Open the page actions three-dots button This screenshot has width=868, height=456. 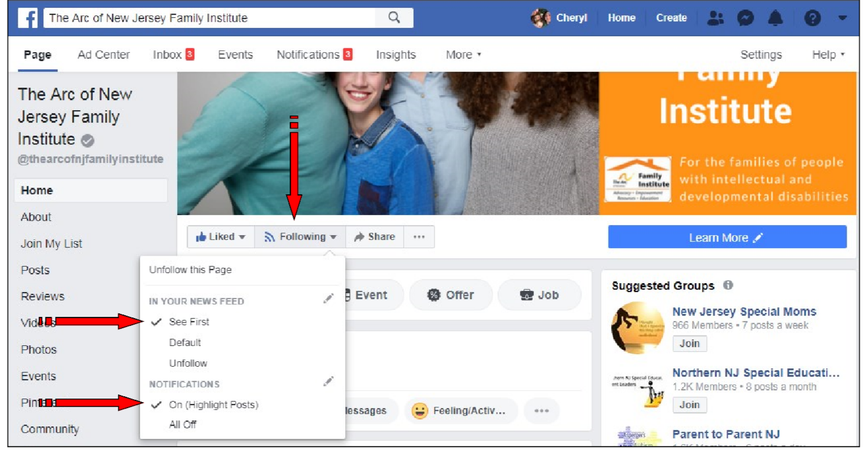[419, 237]
